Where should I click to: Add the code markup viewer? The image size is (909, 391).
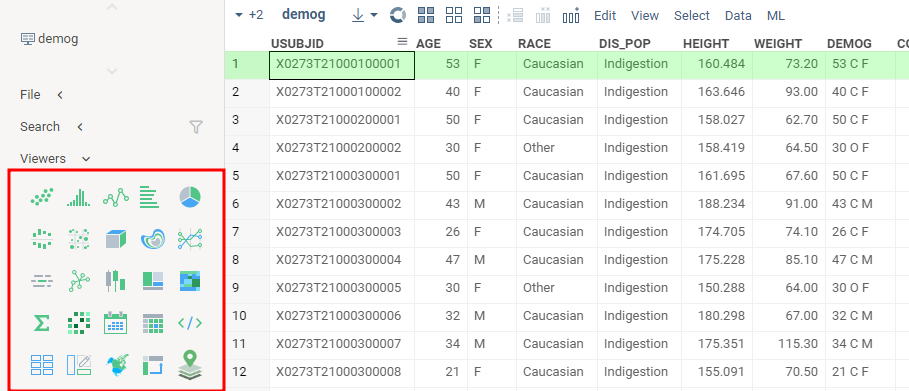190,323
